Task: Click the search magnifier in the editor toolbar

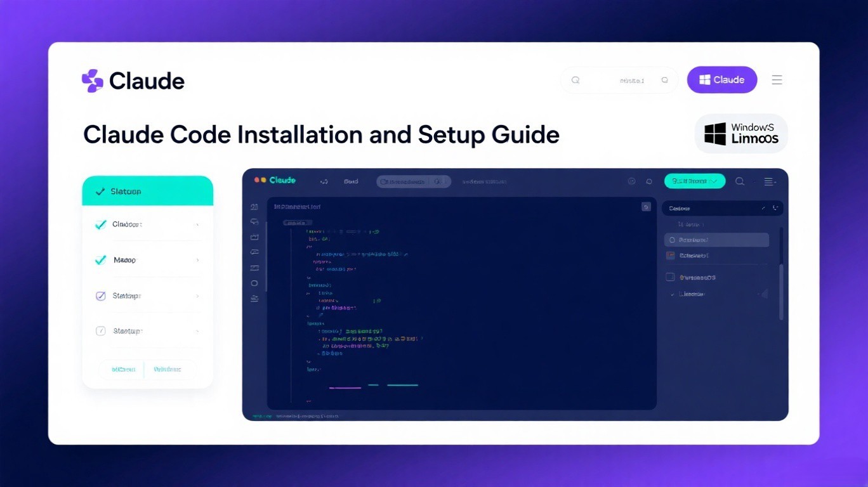Action: (x=740, y=181)
